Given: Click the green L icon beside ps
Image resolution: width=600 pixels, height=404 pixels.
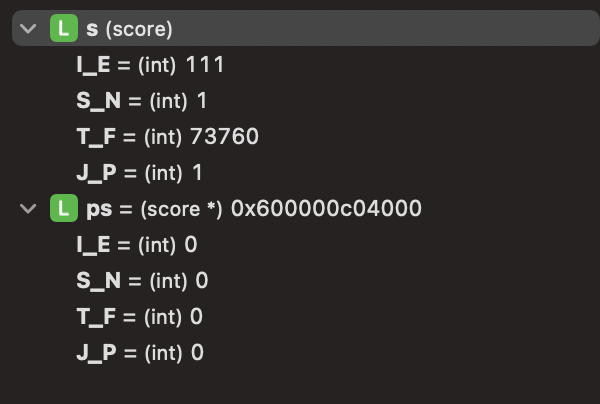Looking at the screenshot, I should (64, 208).
